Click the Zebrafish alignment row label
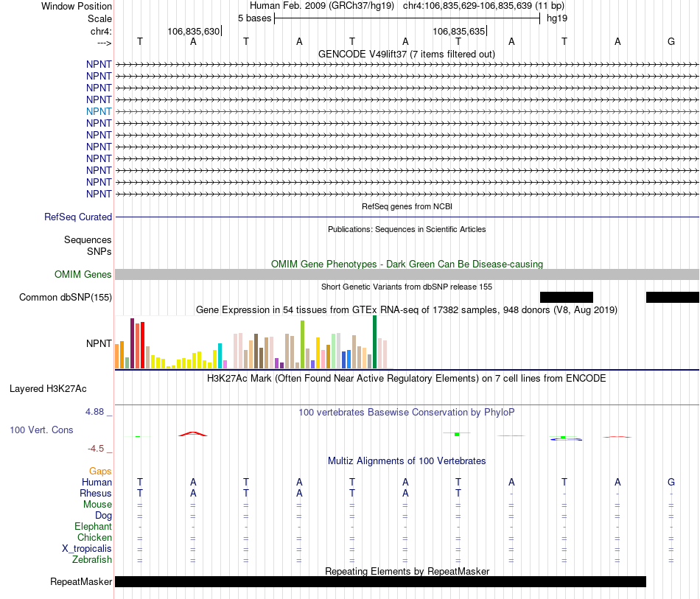This screenshot has height=599, width=700. click(x=92, y=560)
